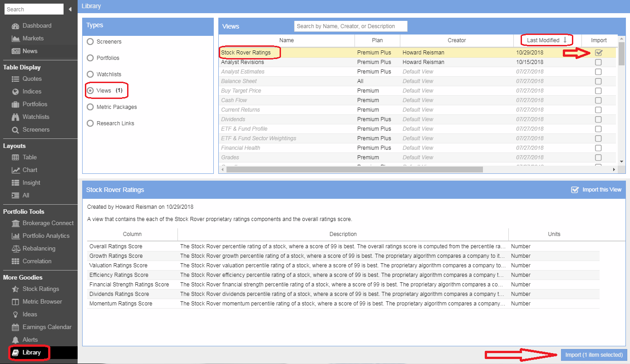
Task: Open the Watchlists binoculars icon
Action: (x=15, y=117)
